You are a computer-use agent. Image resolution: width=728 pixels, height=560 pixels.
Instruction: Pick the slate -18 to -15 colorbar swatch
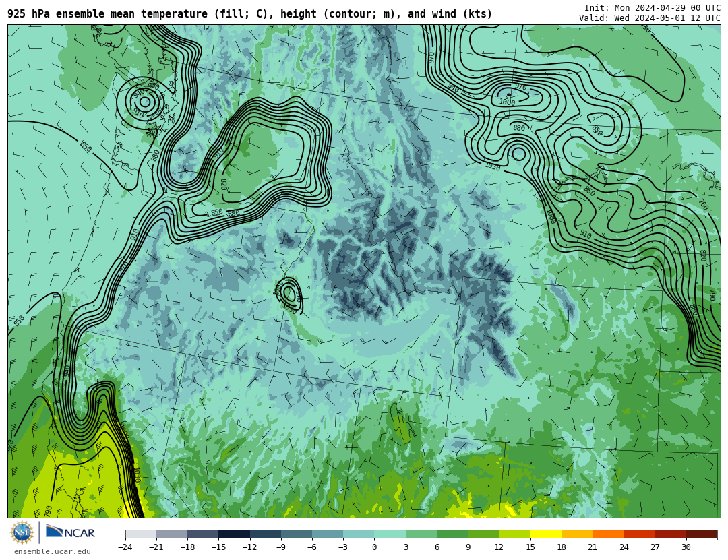click(x=203, y=534)
